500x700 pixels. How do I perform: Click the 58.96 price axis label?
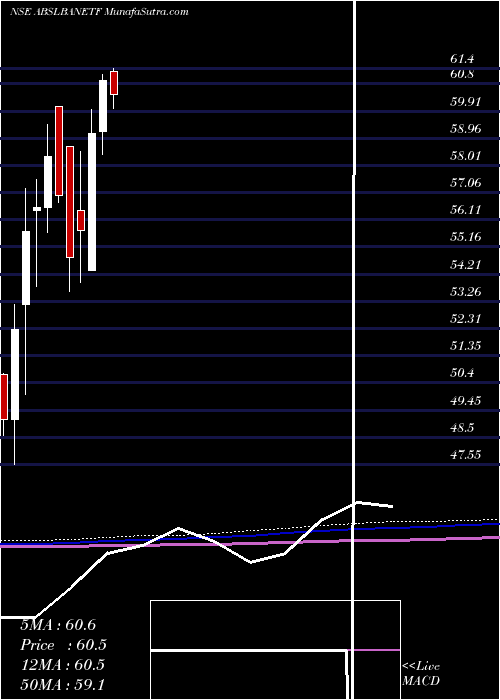click(x=465, y=129)
